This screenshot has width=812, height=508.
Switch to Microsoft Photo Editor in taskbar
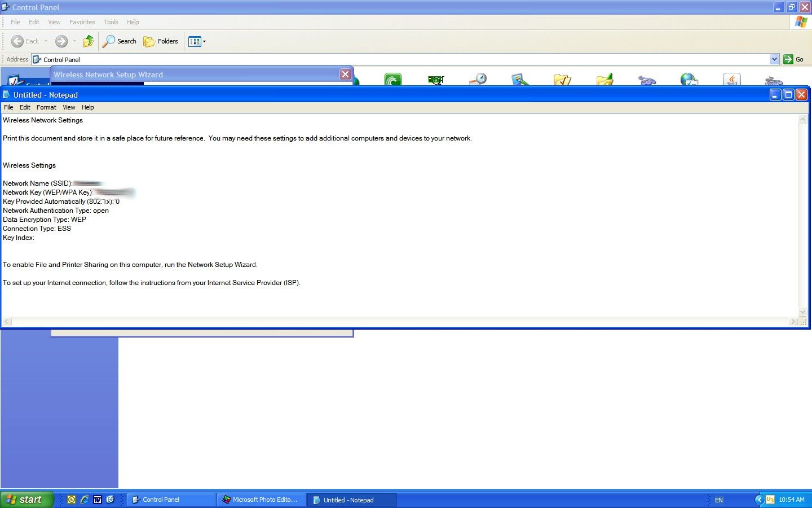tap(261, 500)
